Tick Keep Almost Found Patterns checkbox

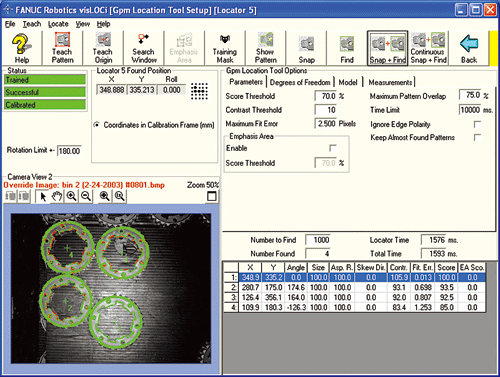[x=477, y=137]
